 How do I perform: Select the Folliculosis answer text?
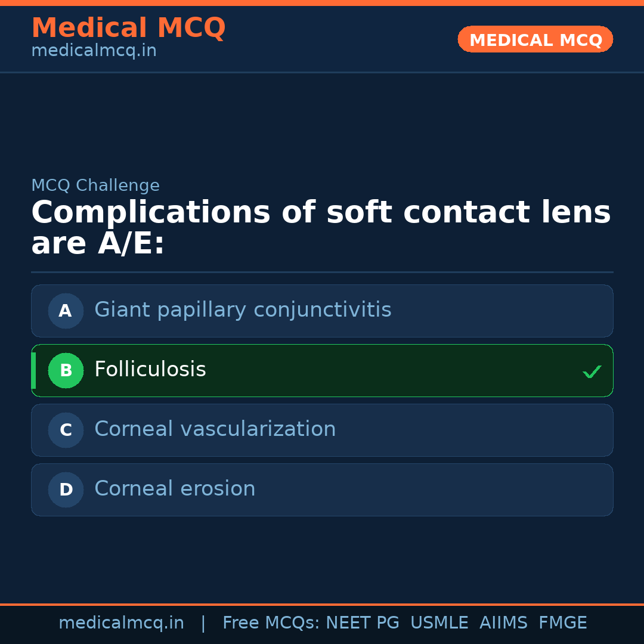click(x=150, y=370)
